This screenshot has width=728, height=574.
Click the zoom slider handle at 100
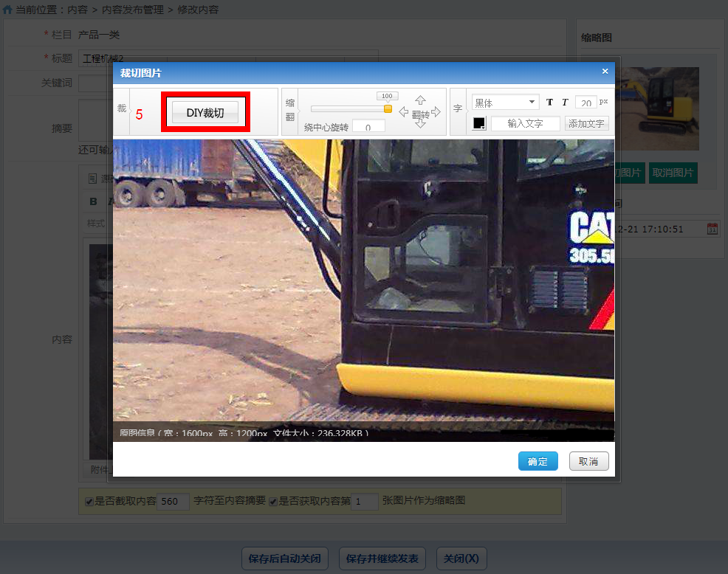[388, 108]
